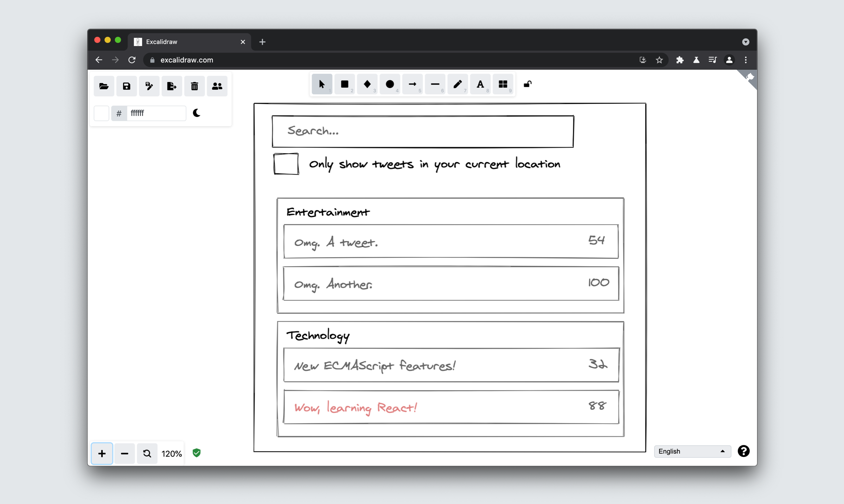The image size is (844, 504).
Task: Open browser extensions puzzle icon
Action: (680, 60)
